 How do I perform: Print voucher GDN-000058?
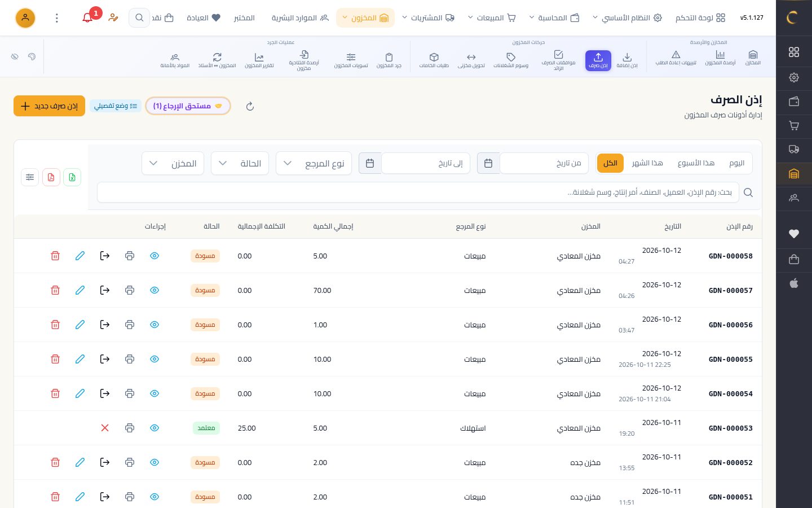130,256
